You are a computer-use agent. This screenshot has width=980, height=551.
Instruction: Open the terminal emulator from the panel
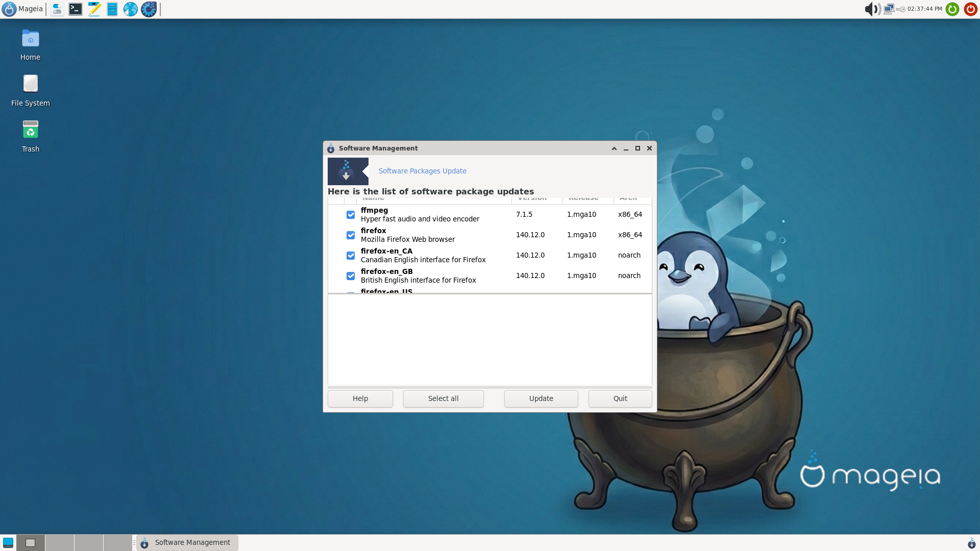[x=76, y=9]
